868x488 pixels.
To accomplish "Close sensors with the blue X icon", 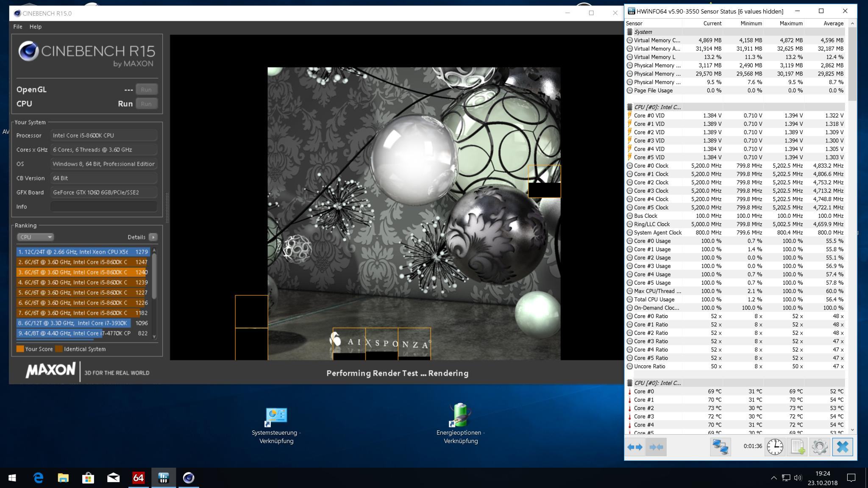I will pyautogui.click(x=842, y=447).
